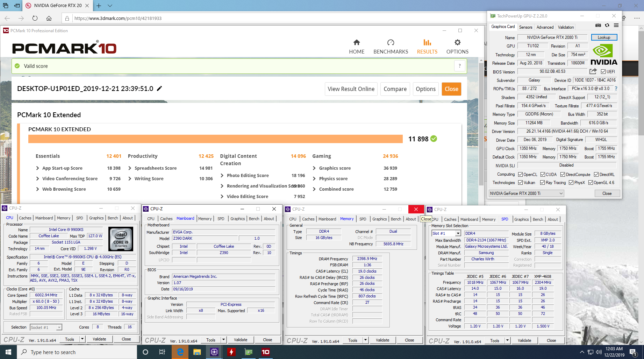Viewport: 644px width, 359px height.
Task: Click the pencil icon to rename result
Action: coord(159,89)
